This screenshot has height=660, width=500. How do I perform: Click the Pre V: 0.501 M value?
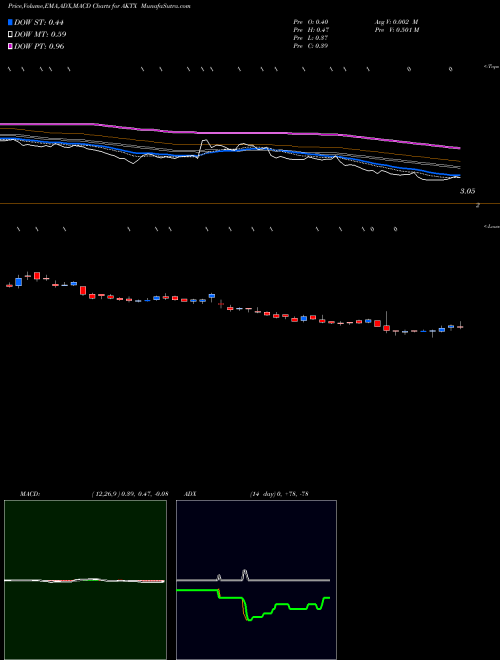[397, 30]
